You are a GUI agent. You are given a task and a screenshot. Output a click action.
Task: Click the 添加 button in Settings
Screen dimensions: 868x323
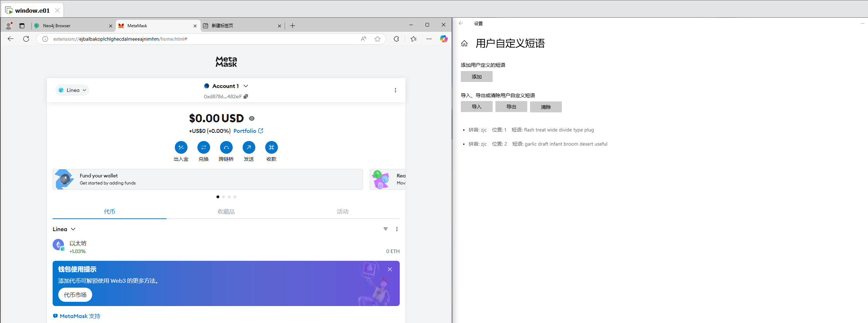pos(476,77)
